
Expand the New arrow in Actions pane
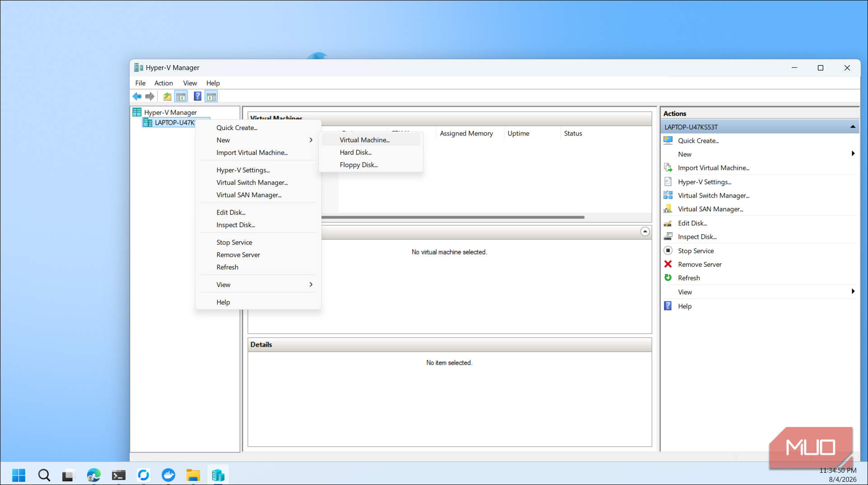click(853, 154)
